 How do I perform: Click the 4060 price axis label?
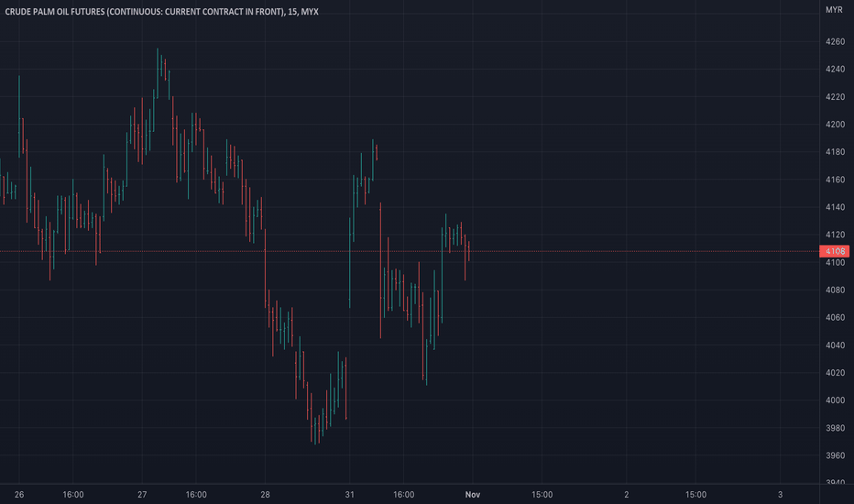pyautogui.click(x=835, y=318)
